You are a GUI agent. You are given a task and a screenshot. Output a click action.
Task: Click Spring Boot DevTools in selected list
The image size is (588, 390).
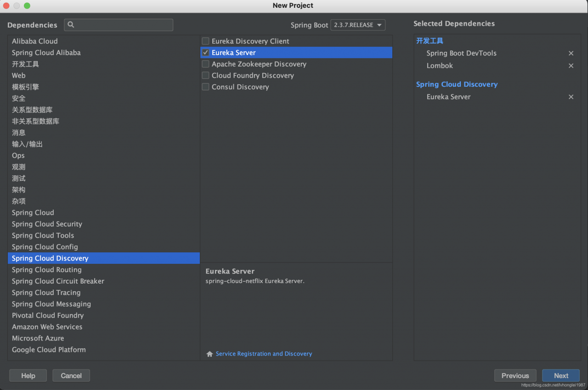point(461,53)
